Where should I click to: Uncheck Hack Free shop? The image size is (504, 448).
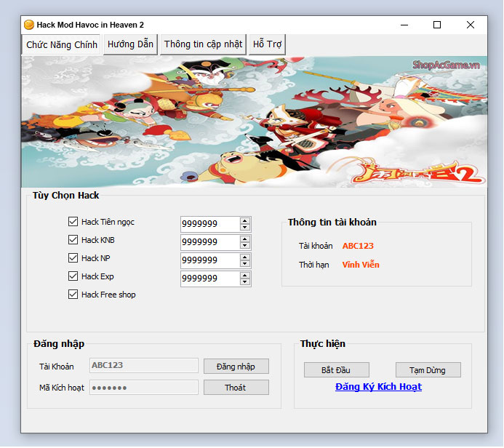(73, 295)
